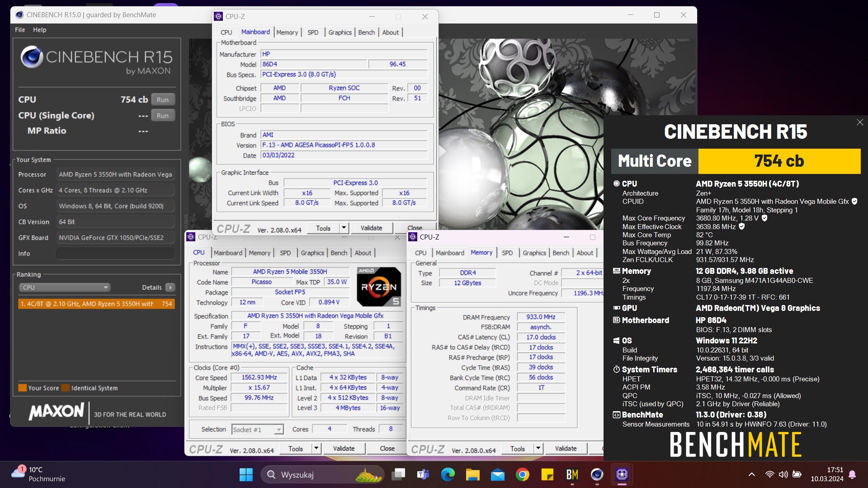Open the weather widget showing 10°C

click(x=39, y=474)
